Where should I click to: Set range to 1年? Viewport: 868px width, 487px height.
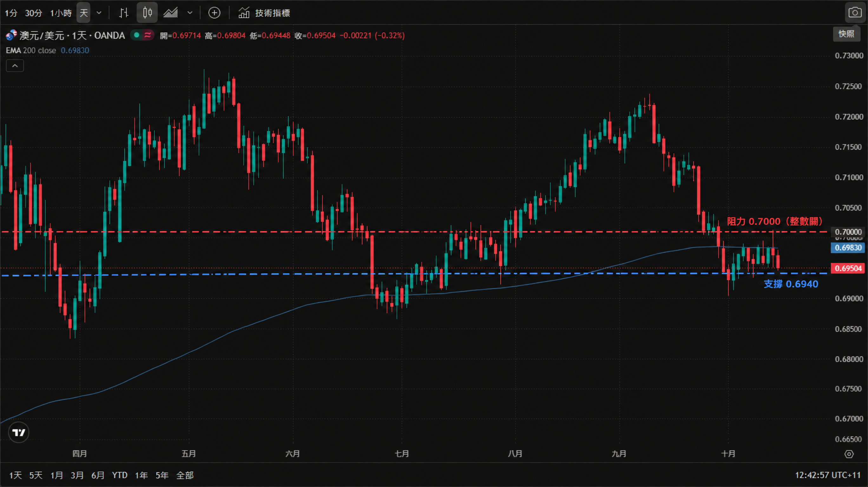click(x=141, y=476)
